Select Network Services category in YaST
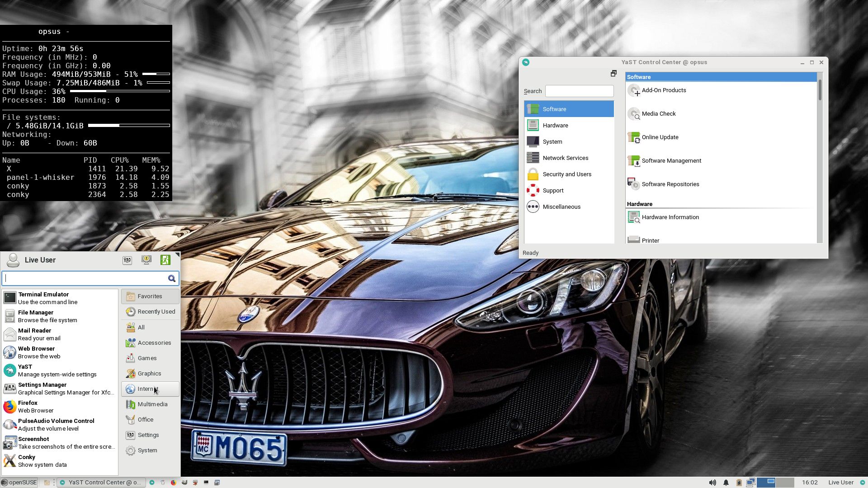This screenshot has height=488, width=868. (569, 158)
